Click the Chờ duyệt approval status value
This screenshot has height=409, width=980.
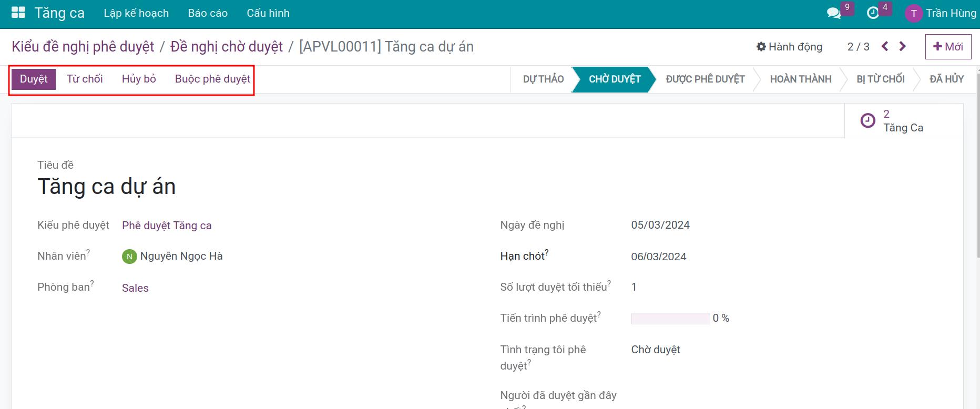pyautogui.click(x=656, y=350)
